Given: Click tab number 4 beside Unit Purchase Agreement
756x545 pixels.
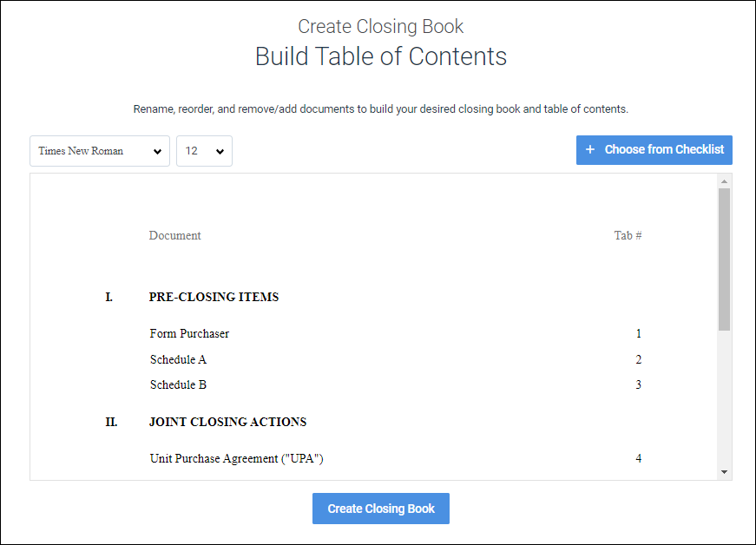Looking at the screenshot, I should click(638, 458).
